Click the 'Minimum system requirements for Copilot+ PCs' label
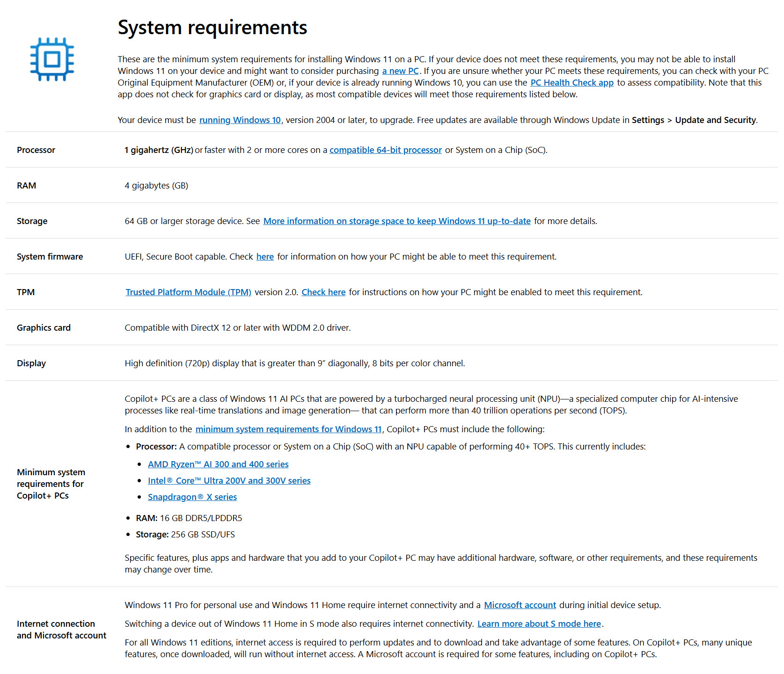 [x=51, y=484]
